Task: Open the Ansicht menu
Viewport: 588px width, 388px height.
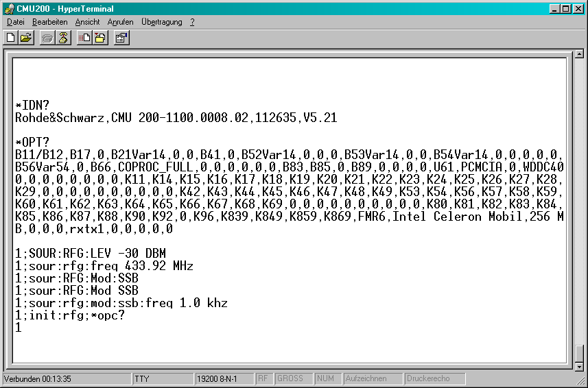Action: click(x=87, y=22)
